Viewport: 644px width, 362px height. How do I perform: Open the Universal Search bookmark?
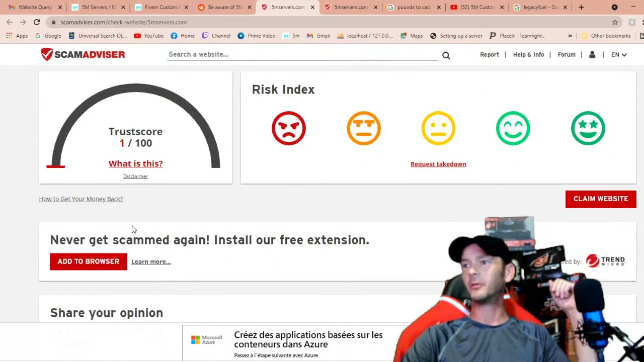pyautogui.click(x=98, y=36)
